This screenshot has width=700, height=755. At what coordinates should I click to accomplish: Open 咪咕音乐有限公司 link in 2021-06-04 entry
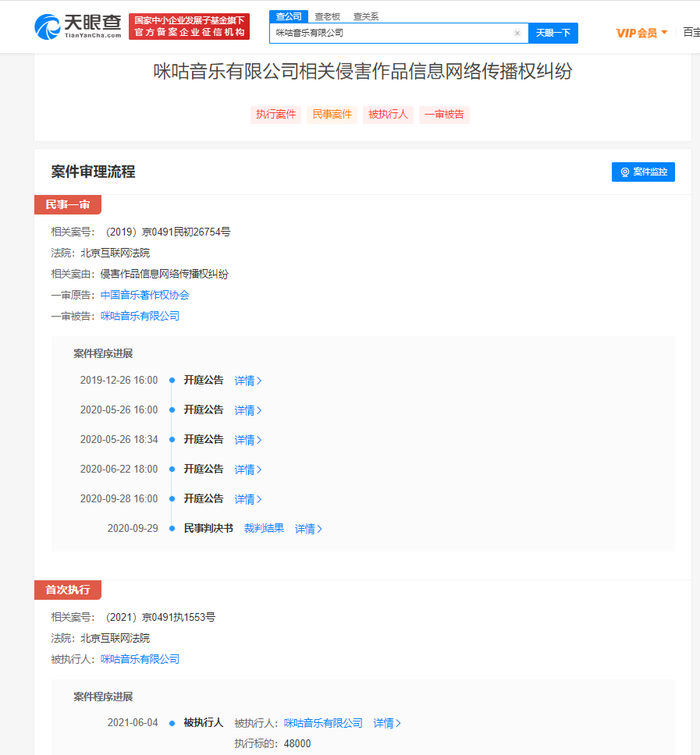324,723
